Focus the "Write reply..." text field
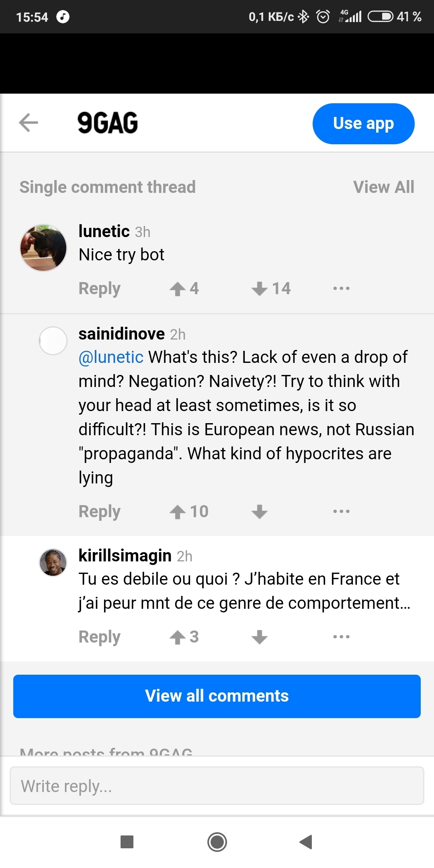The image size is (434, 868). click(217, 786)
